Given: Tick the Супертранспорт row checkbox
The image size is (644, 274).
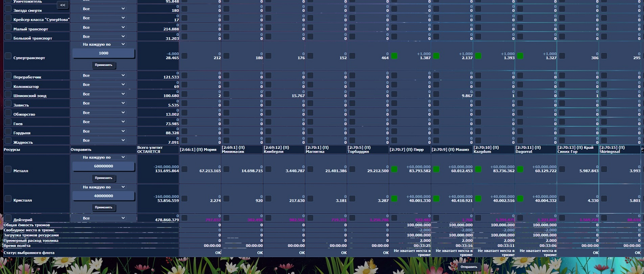Looking at the screenshot, I should (8, 56).
